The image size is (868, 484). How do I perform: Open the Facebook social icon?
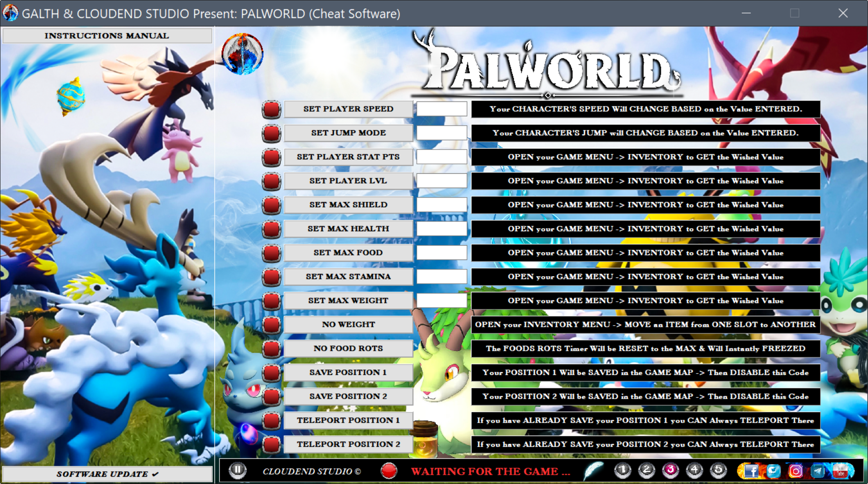click(751, 471)
